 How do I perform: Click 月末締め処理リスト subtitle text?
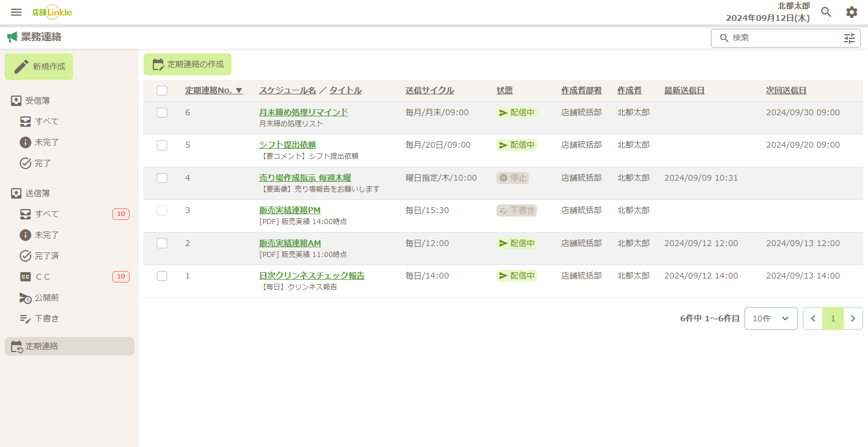(291, 123)
